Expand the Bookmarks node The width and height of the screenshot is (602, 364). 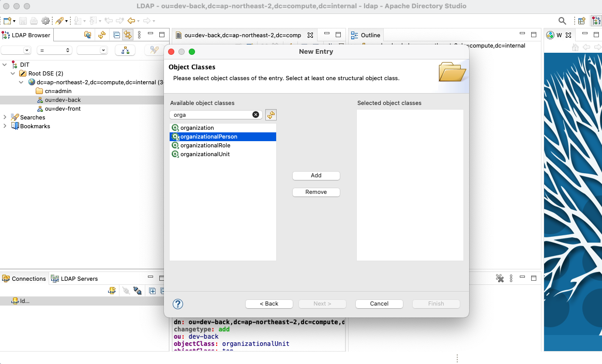point(5,126)
